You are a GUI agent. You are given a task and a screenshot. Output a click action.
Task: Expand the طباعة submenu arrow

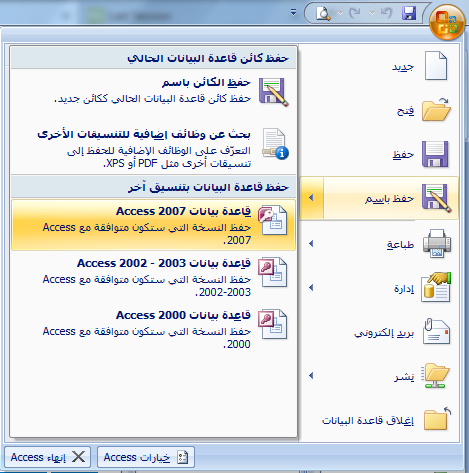click(311, 244)
